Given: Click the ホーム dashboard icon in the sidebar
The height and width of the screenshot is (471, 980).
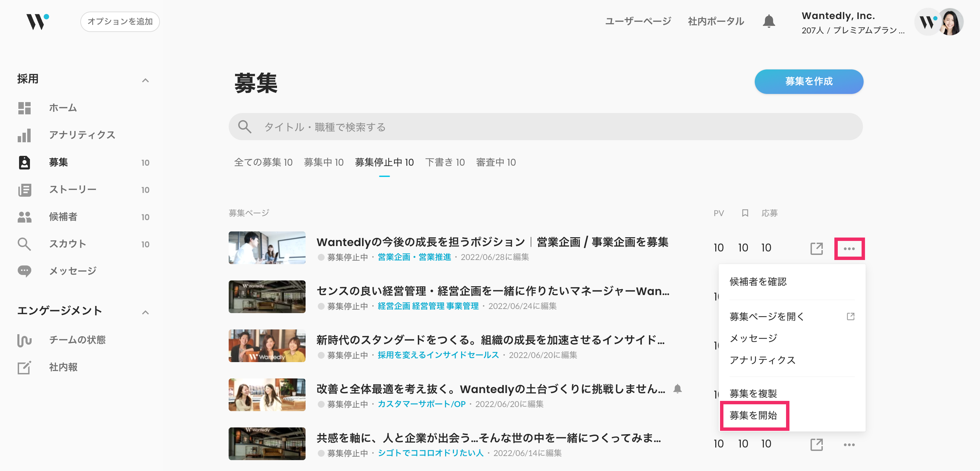Looking at the screenshot, I should tap(24, 108).
